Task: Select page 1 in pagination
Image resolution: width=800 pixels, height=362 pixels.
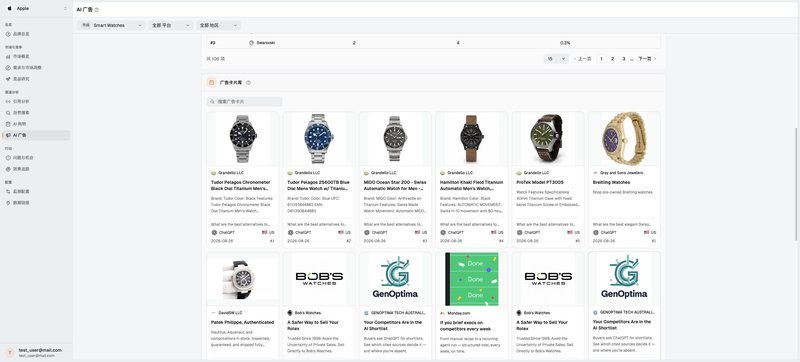Action: pos(602,59)
